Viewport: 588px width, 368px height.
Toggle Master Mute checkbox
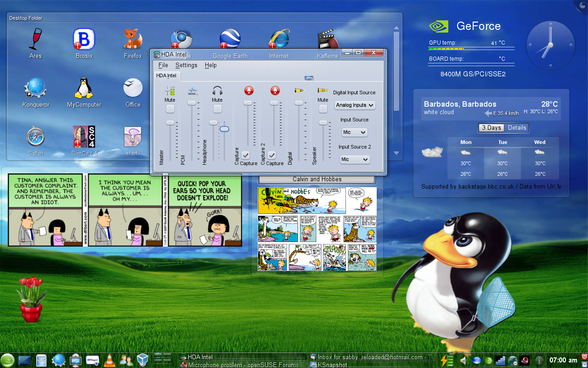(170, 109)
